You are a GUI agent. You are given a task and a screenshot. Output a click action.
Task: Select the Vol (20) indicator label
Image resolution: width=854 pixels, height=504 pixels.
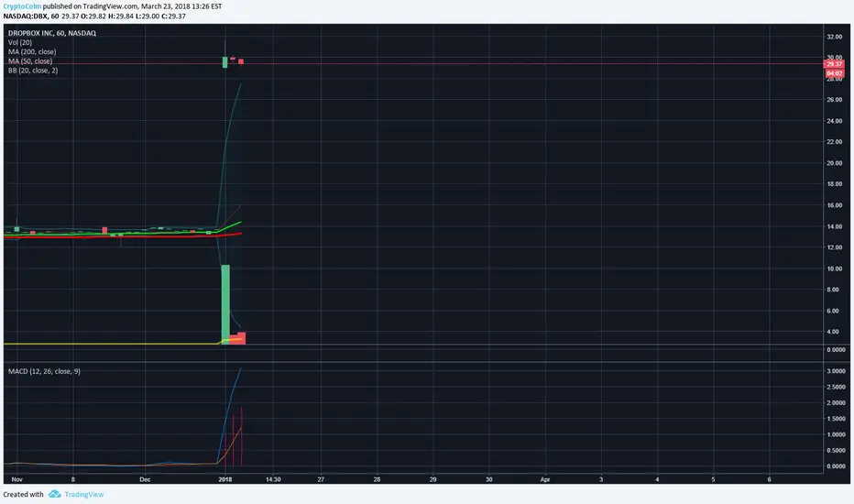[20, 42]
